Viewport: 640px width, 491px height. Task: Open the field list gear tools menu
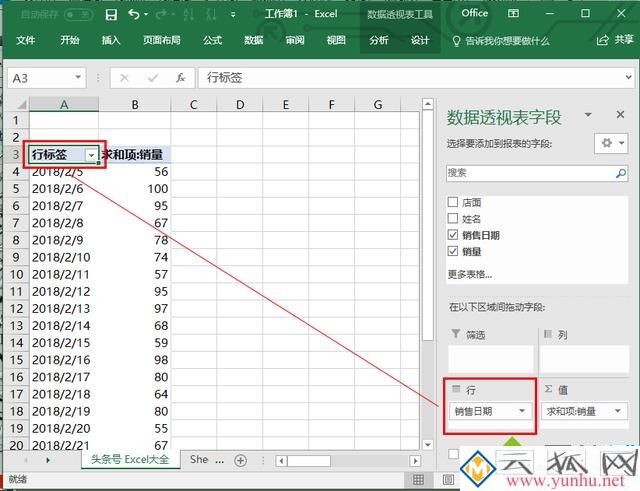611,143
